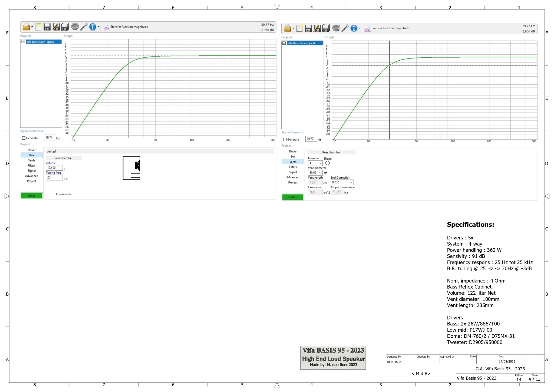The width and height of the screenshot is (554, 392).
Task: Open green Color swatch in Box-tab window
Action: point(32,196)
